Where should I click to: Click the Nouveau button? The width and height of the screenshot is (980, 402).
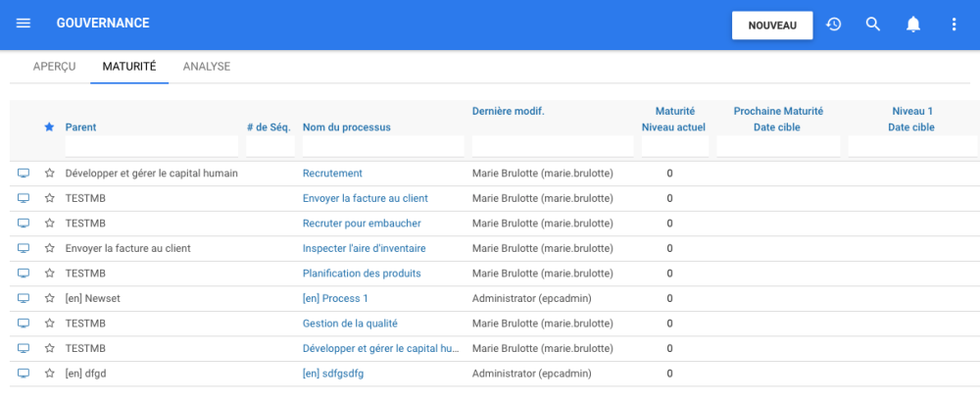pyautogui.click(x=772, y=25)
